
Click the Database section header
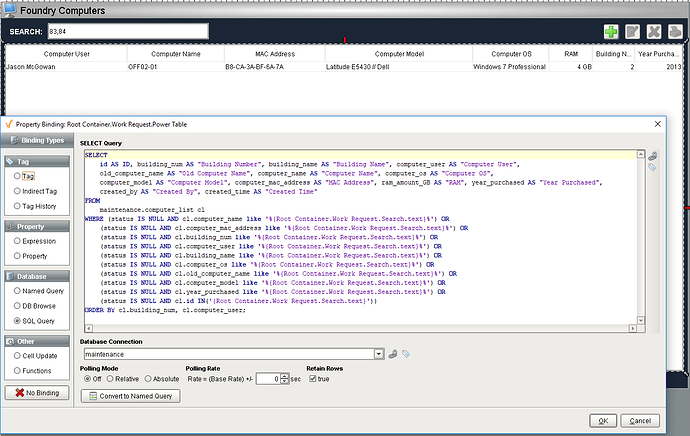[x=37, y=276]
